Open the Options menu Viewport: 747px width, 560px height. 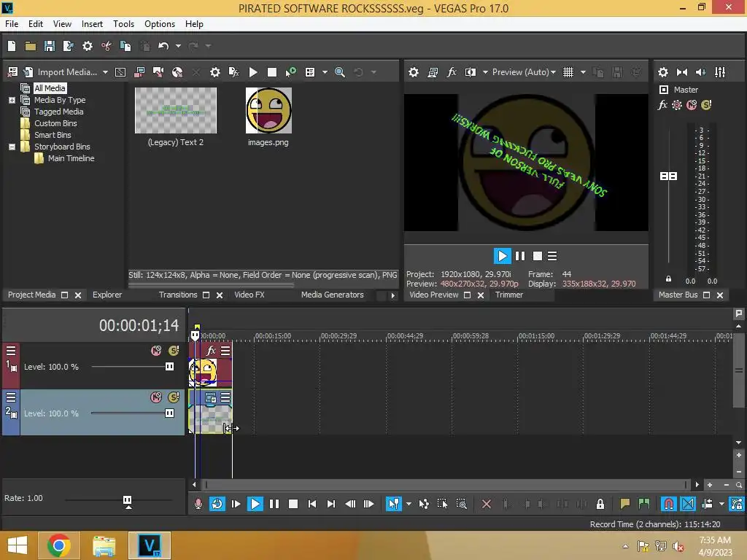(160, 24)
